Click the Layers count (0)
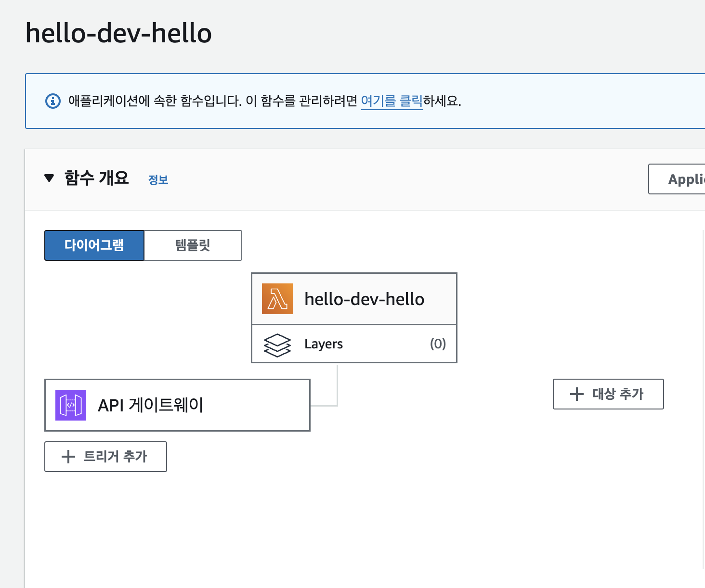705x588 pixels. coord(438,344)
